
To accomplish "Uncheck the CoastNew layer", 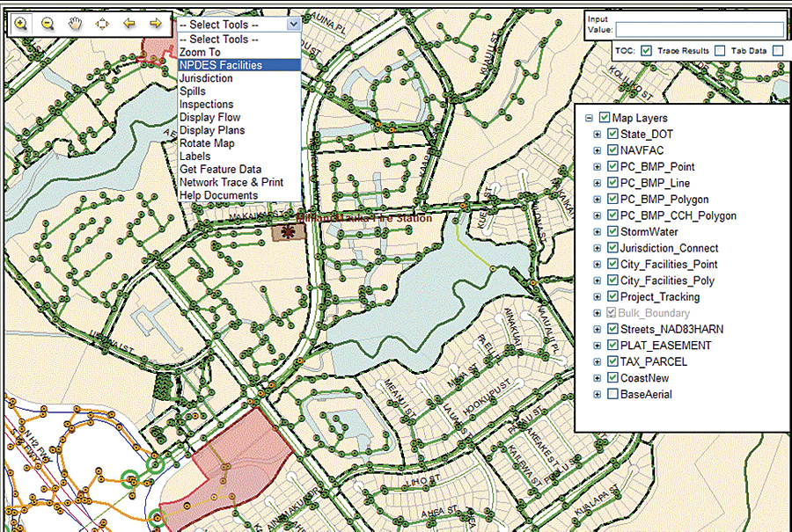I will (612, 377).
